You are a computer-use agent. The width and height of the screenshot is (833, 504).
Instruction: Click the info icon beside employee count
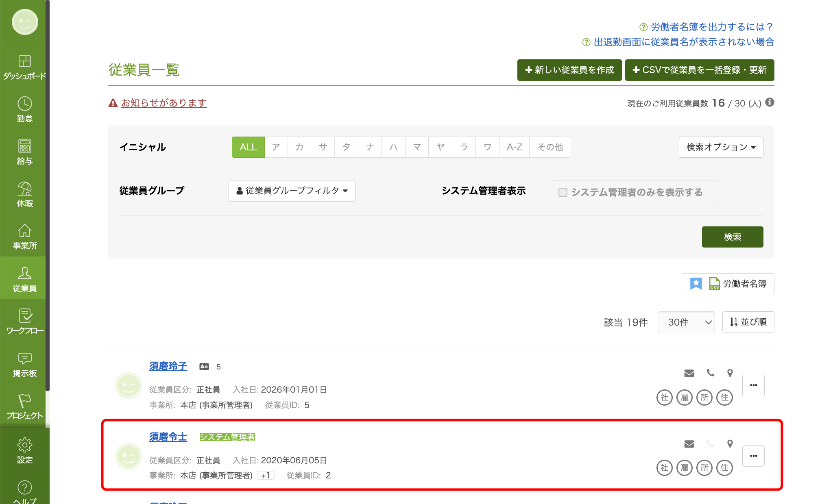(770, 102)
